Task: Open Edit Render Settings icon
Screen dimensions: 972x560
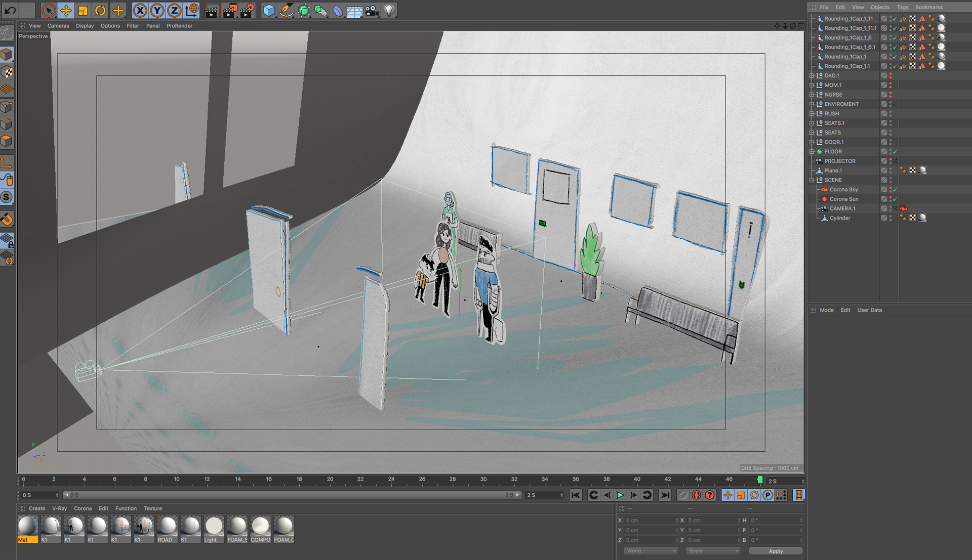Action: [247, 11]
